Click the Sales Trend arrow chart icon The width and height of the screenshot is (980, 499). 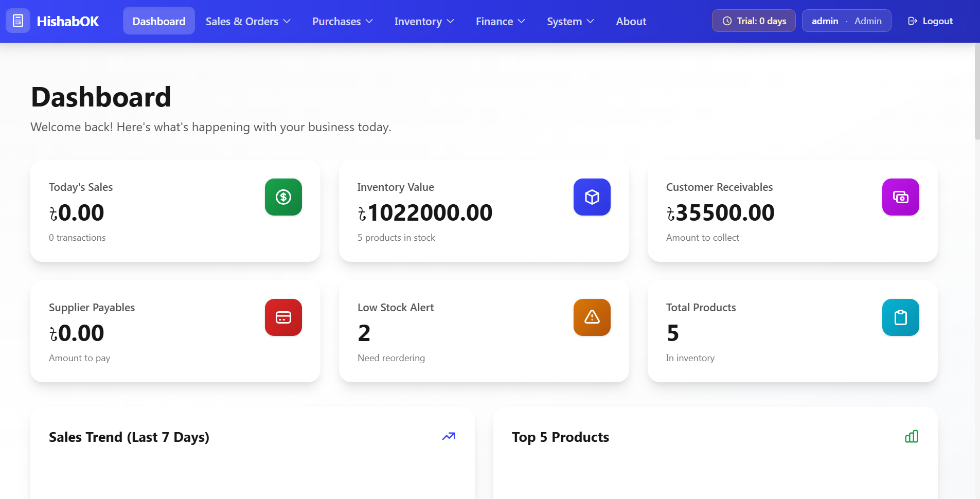(x=449, y=436)
